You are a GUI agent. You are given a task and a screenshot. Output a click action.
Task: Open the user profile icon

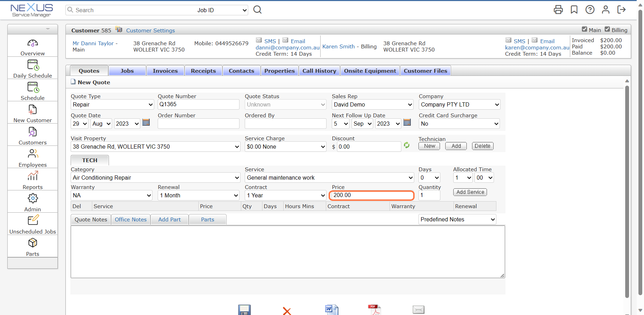coord(606,9)
